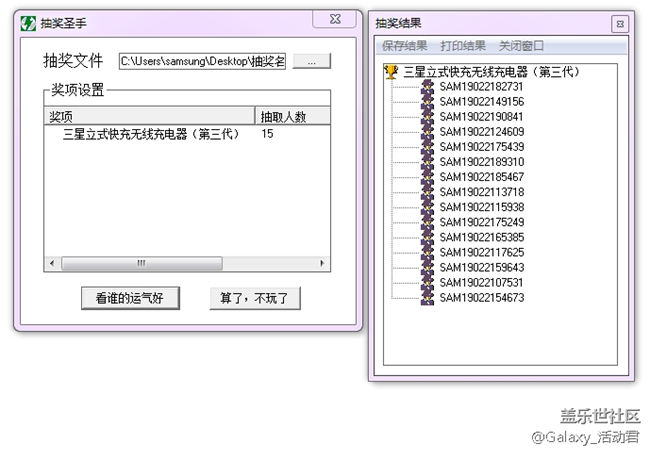The image size is (650, 460).
Task: Select the avatar icon for SAM19022154673
Action: pos(427,297)
